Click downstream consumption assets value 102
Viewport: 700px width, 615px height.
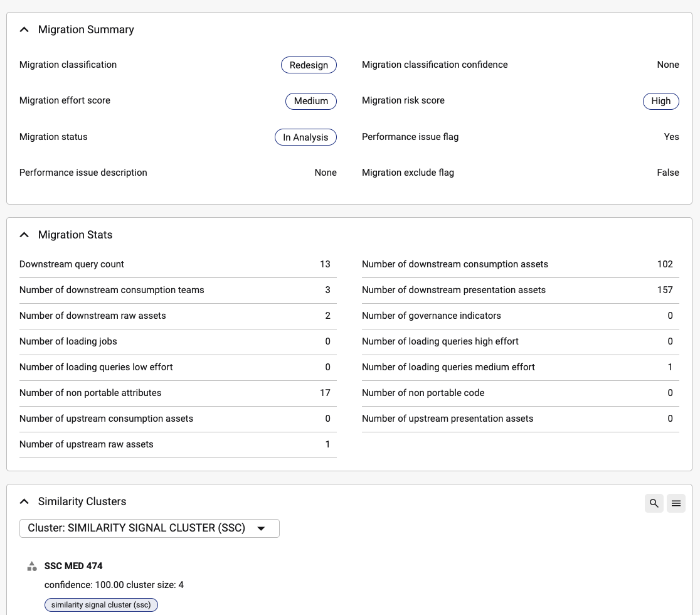tap(665, 264)
